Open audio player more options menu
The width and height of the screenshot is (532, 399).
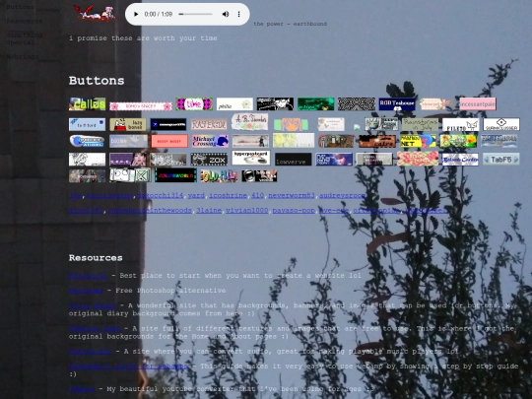238,14
